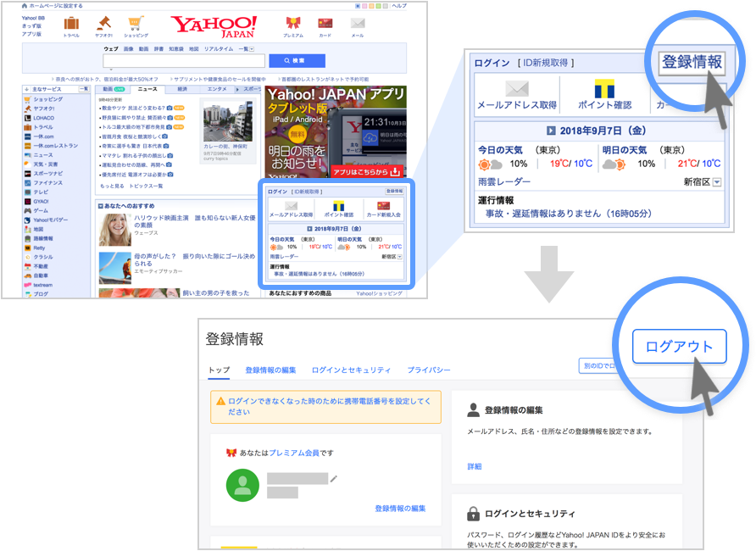Toggle the あなたへのおすすめ section expander

tap(101, 206)
